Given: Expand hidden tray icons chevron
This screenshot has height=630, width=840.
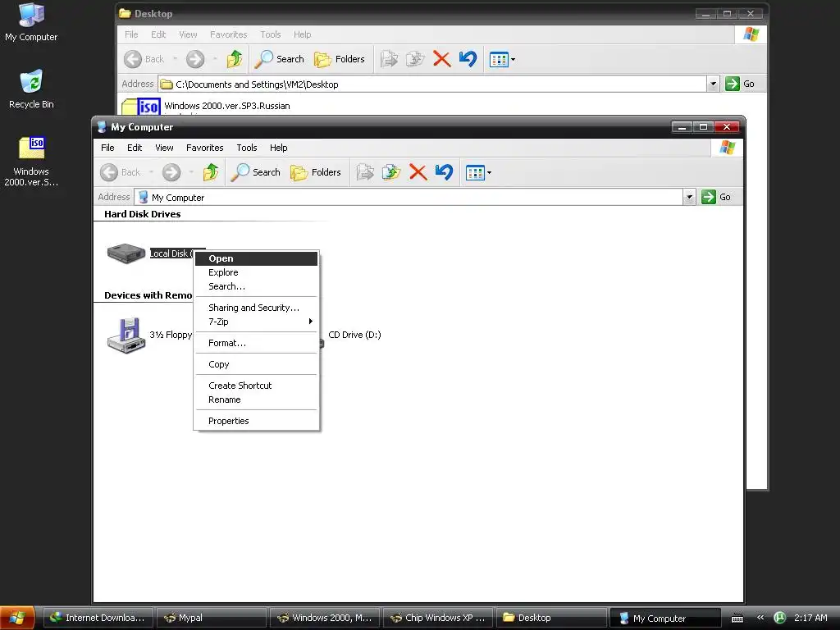Looking at the screenshot, I should coord(760,619).
